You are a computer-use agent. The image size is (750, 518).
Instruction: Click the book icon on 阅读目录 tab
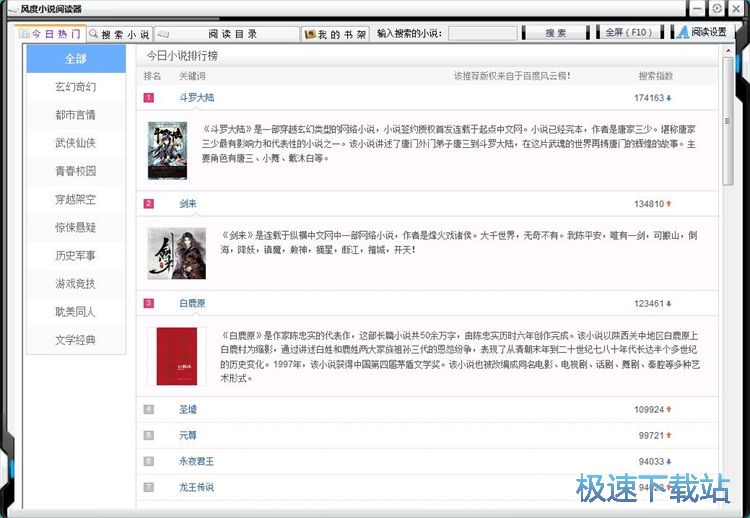click(163, 34)
